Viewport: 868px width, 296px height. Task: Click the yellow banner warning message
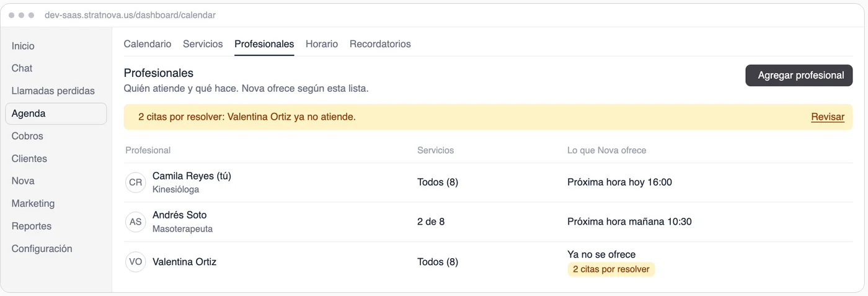point(247,117)
